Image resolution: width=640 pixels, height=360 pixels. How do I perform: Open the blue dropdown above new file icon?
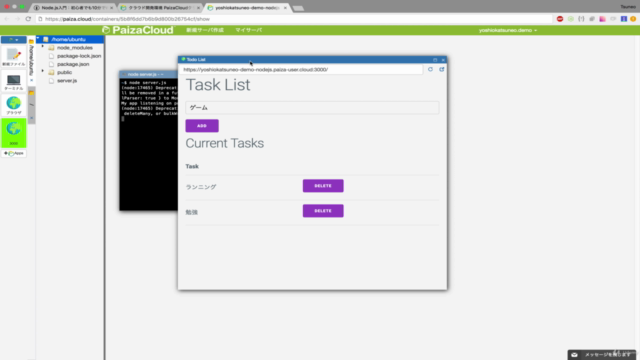point(13,40)
